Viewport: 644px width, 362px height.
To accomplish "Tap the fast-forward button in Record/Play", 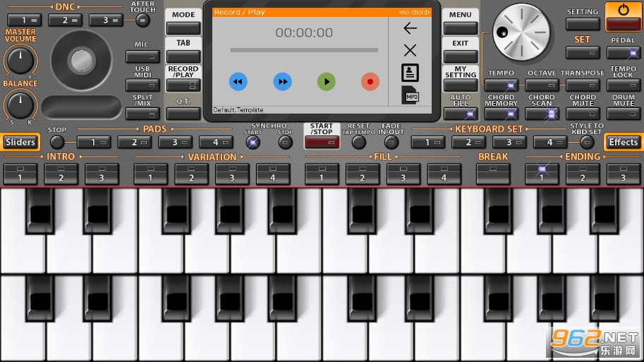I will [283, 81].
